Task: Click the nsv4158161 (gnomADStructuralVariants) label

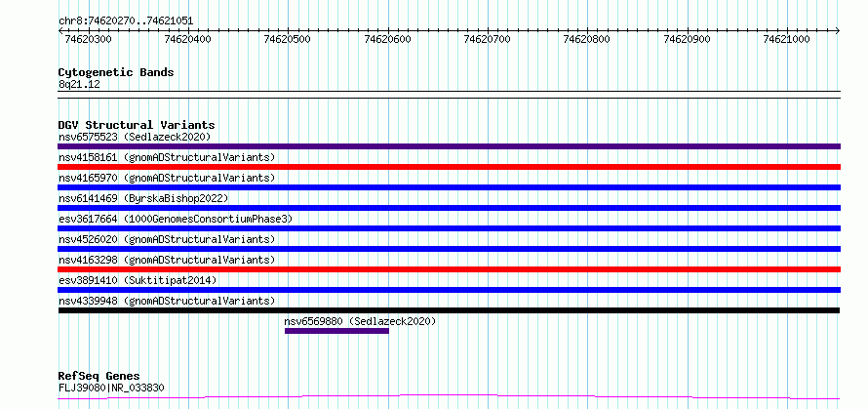Action: coord(167,157)
